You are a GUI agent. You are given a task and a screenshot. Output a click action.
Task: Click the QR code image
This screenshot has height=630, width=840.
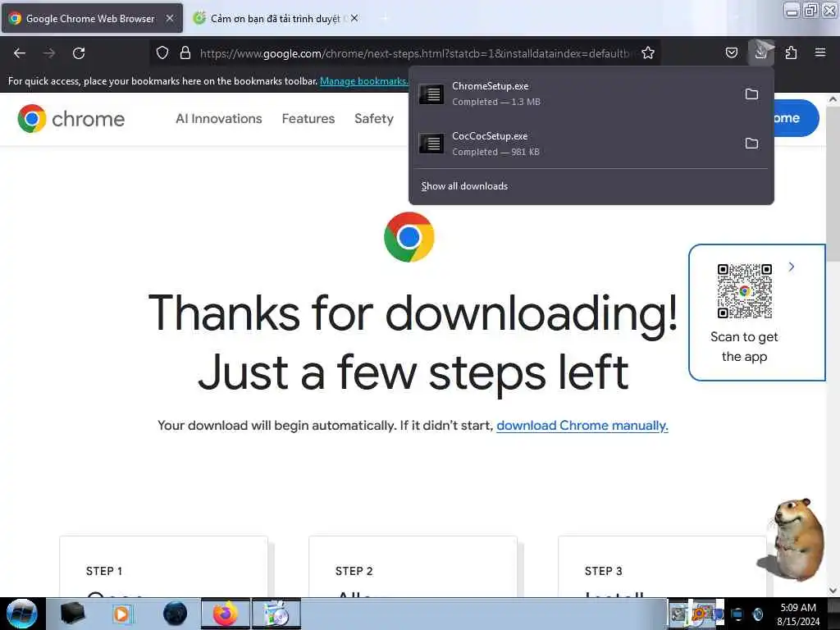pos(745,291)
